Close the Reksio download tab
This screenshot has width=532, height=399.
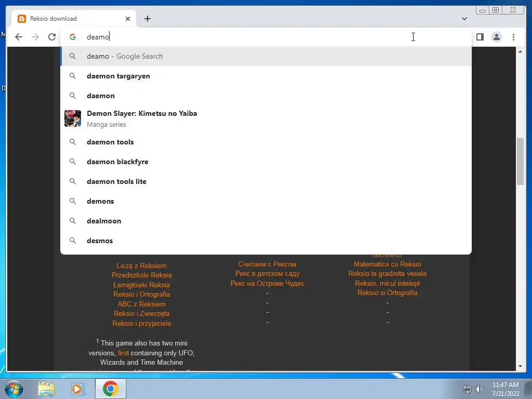pyautogui.click(x=128, y=19)
